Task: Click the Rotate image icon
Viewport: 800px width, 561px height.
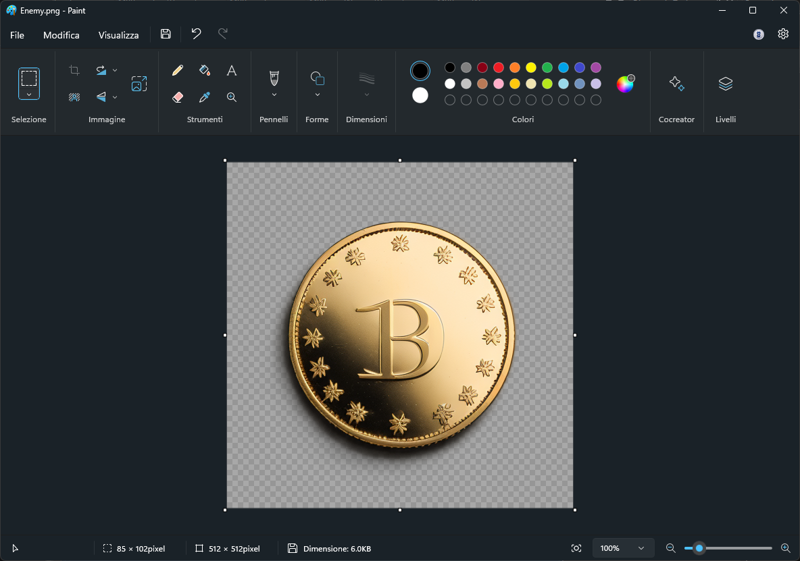Action: 101,70
